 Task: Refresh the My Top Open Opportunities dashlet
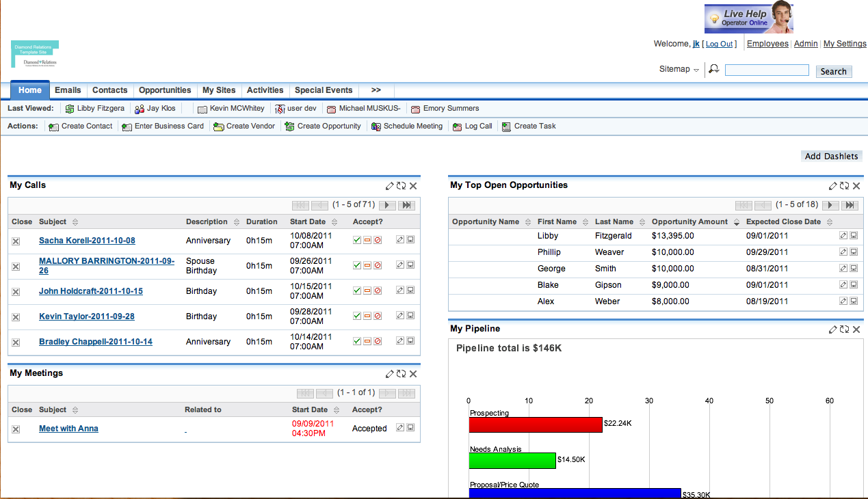pos(845,186)
